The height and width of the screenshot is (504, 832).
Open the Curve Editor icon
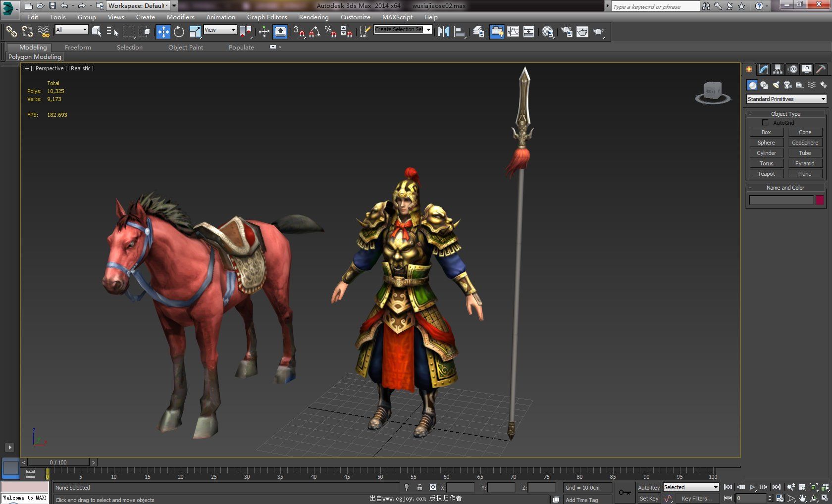(513, 32)
